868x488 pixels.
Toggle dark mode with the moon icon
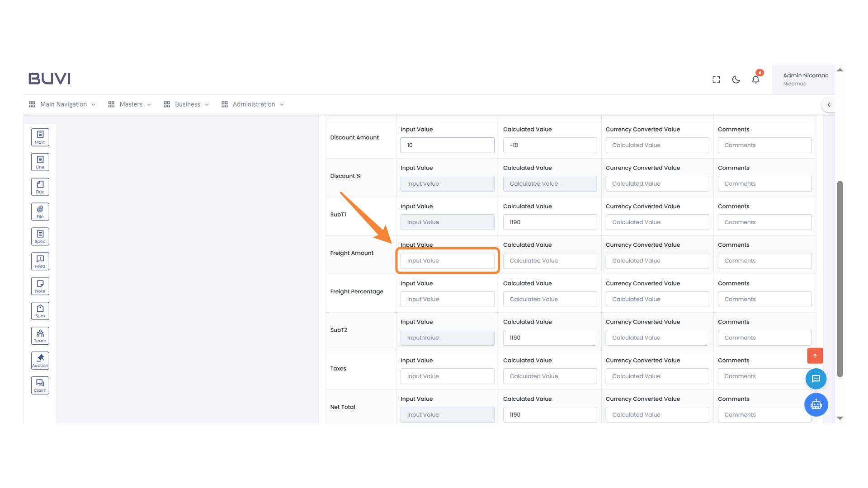coord(736,79)
